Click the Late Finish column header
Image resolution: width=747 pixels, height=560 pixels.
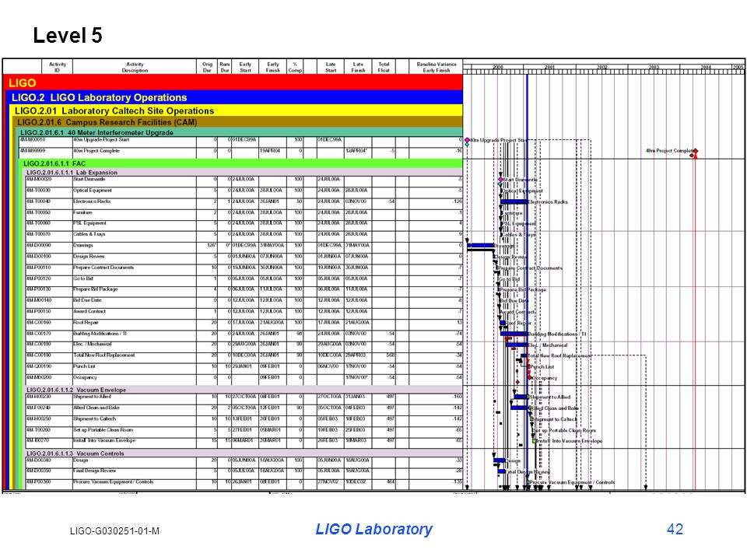point(358,67)
